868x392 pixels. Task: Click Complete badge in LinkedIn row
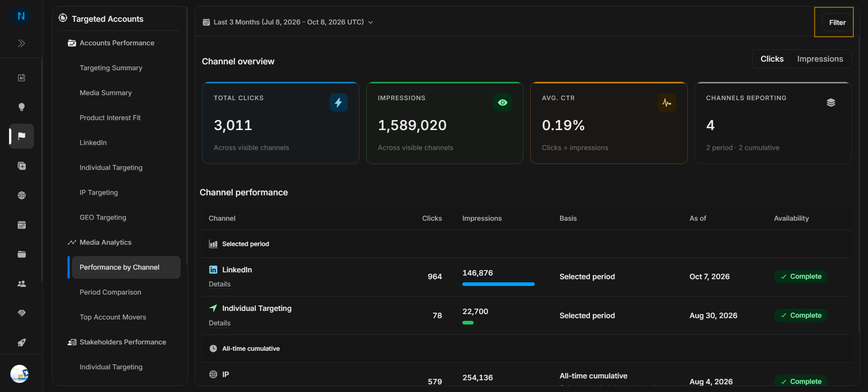801,276
